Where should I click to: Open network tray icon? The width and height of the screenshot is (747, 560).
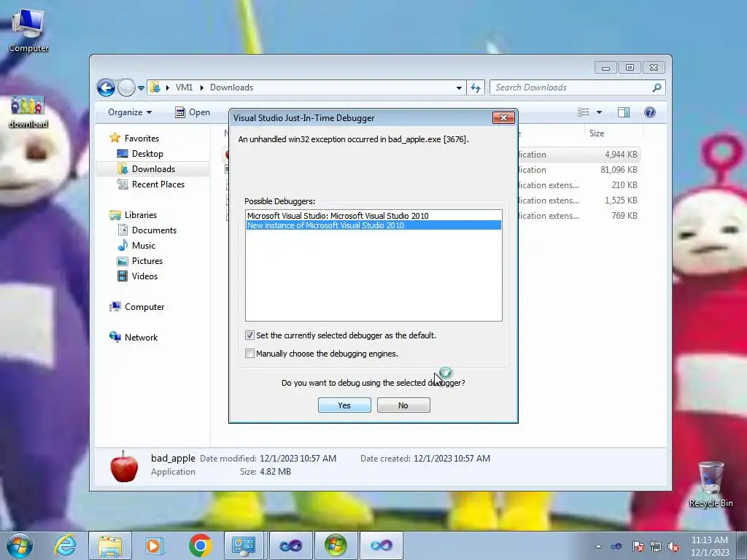tap(656, 546)
